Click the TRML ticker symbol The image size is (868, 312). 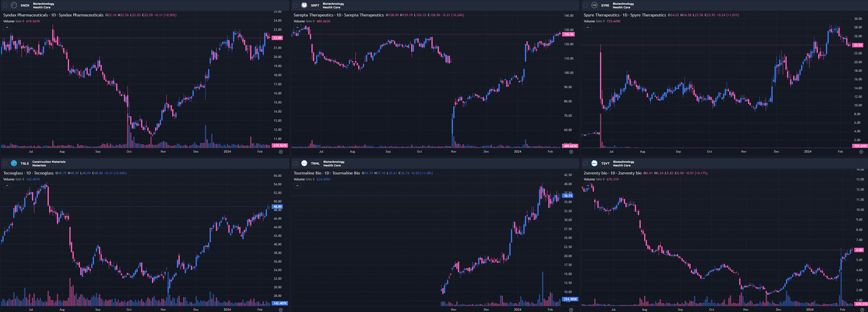point(315,164)
